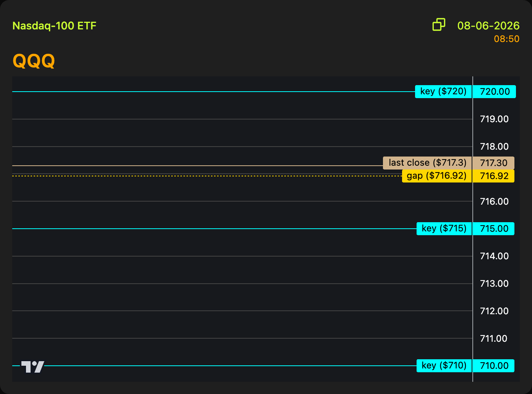Click the 717.30 price tag
The height and width of the screenshot is (394, 532).
[x=494, y=163]
